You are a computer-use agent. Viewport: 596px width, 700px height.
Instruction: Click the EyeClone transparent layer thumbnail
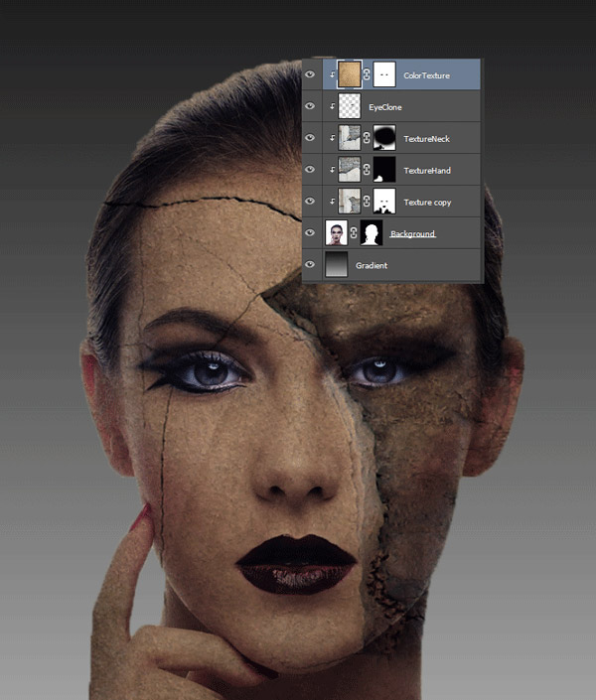click(350, 106)
